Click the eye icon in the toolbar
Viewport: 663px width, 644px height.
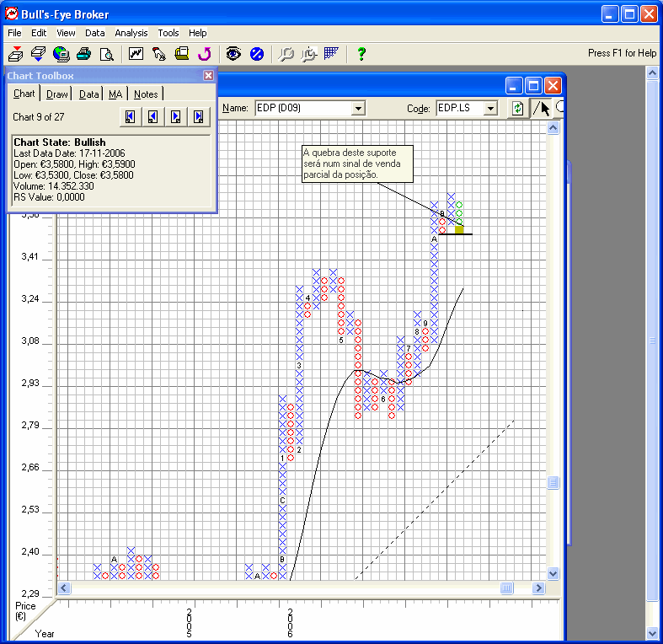click(233, 54)
